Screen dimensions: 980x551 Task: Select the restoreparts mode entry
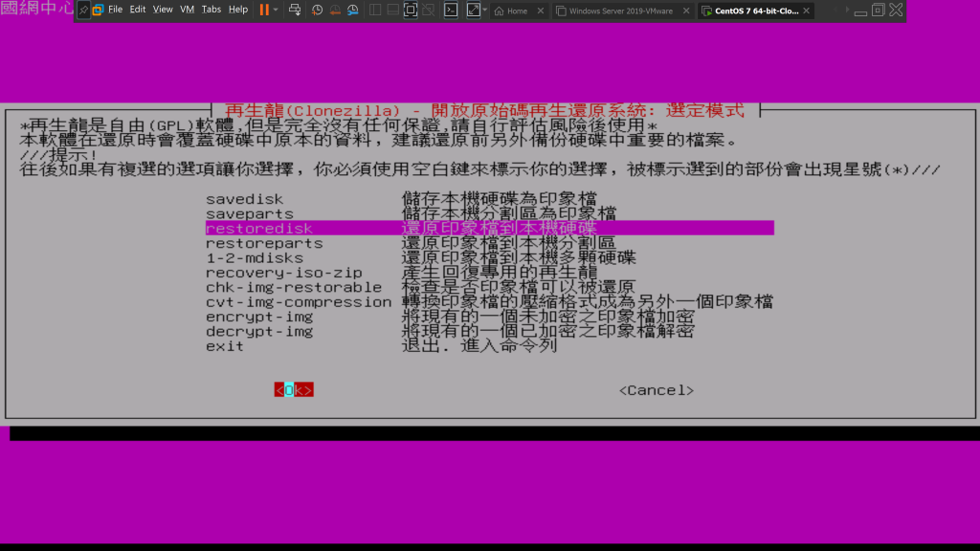[x=253, y=243]
